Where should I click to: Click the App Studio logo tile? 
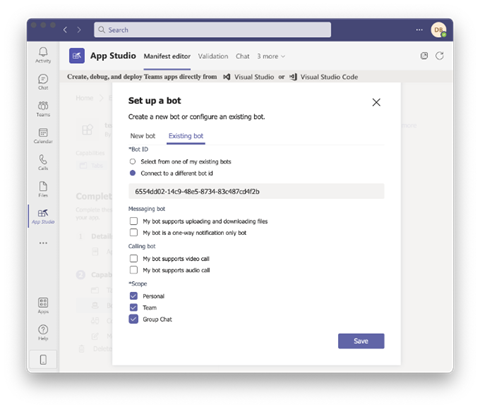tap(77, 56)
